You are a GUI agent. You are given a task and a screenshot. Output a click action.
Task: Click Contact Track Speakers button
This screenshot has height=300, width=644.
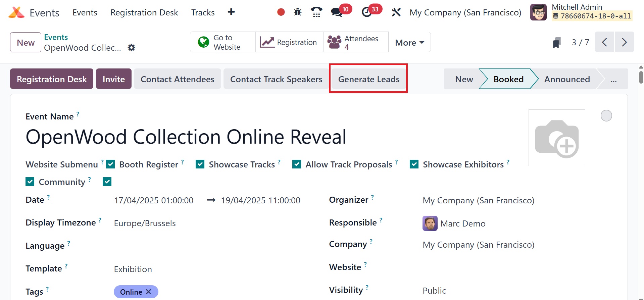click(x=276, y=79)
